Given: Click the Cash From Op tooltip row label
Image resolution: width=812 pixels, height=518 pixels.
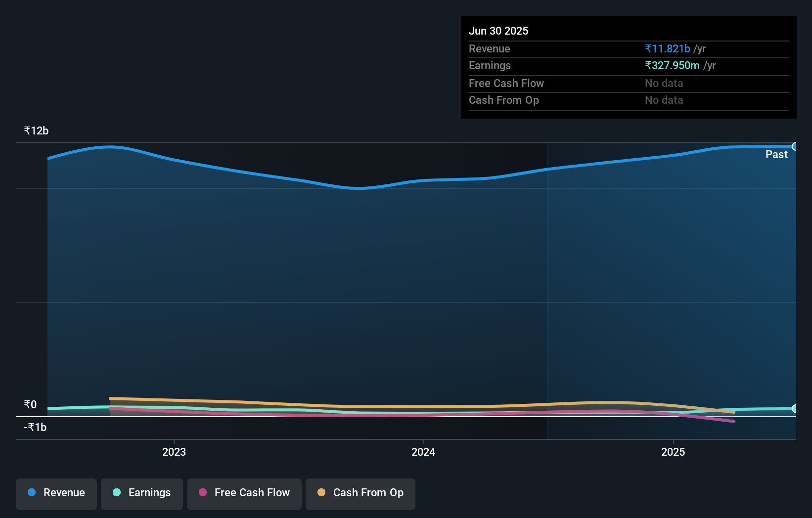Looking at the screenshot, I should tap(504, 100).
